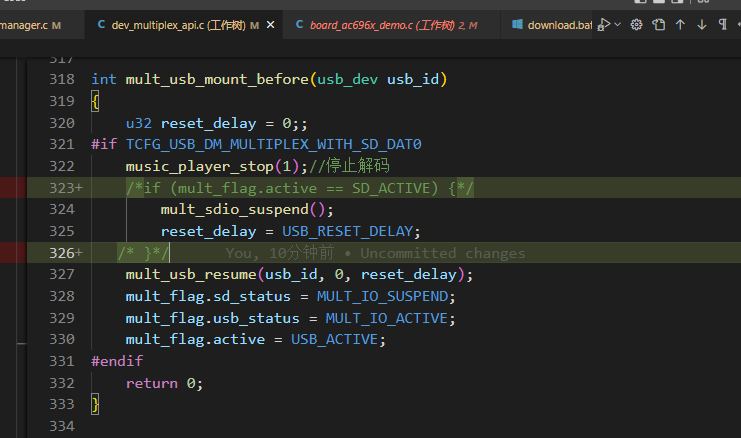Click the u32 type on line 320

pos(139,123)
